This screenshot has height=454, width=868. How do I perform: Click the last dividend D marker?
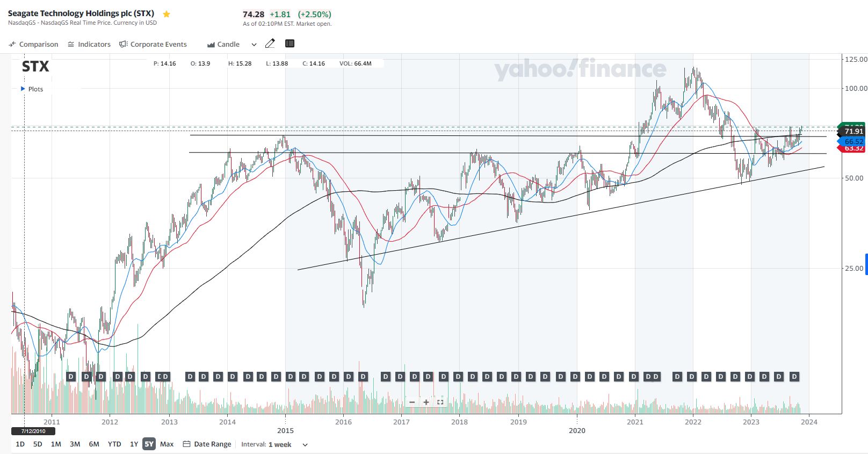point(794,377)
